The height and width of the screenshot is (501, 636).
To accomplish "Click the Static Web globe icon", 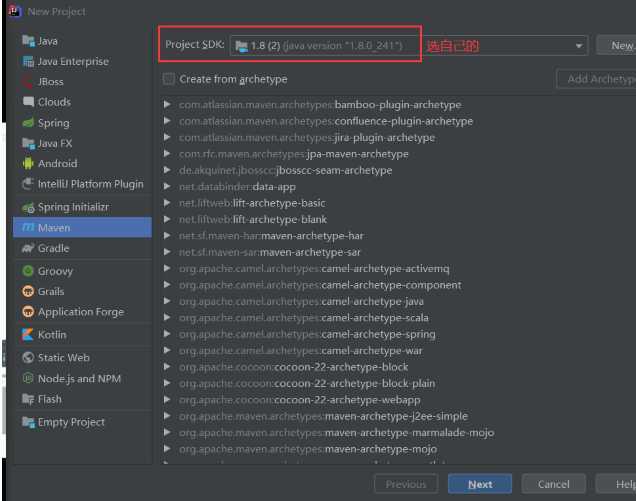I will 28,357.
